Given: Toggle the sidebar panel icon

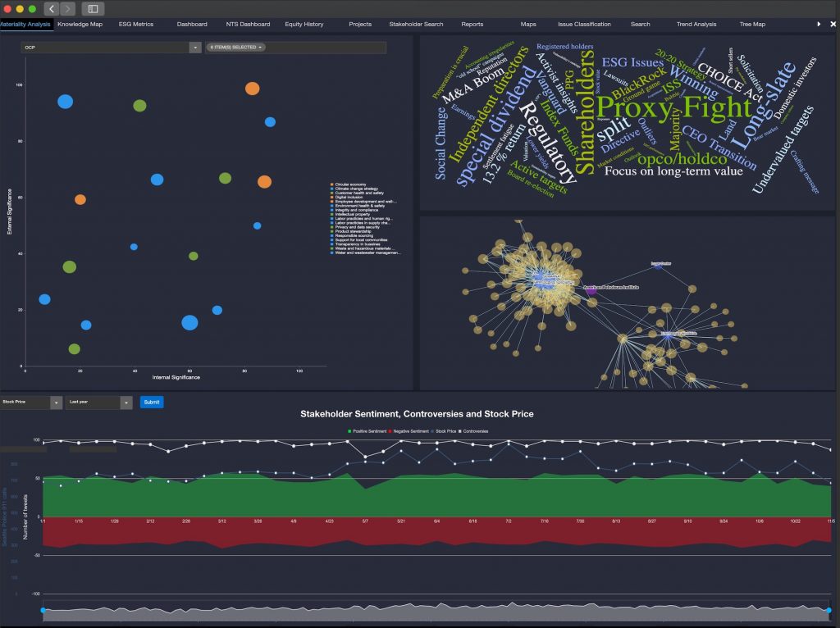Looking at the screenshot, I should [x=92, y=8].
